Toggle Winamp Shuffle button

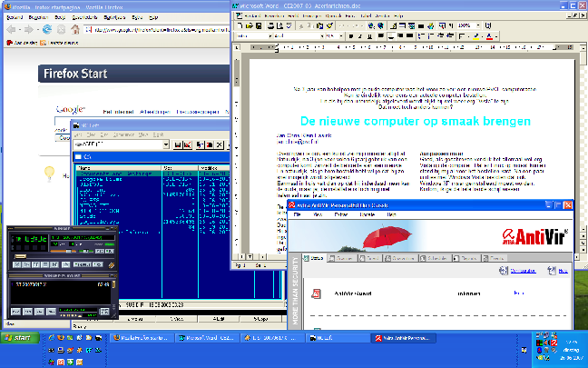pyautogui.click(x=83, y=264)
